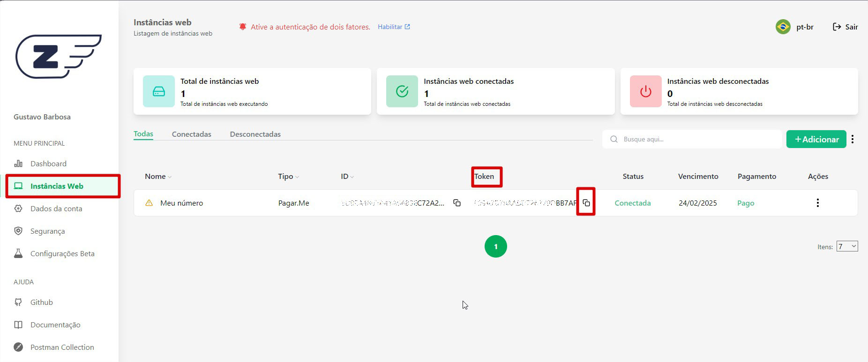Sort by the Tipo column
Screen dimensions: 868x362
pos(288,177)
